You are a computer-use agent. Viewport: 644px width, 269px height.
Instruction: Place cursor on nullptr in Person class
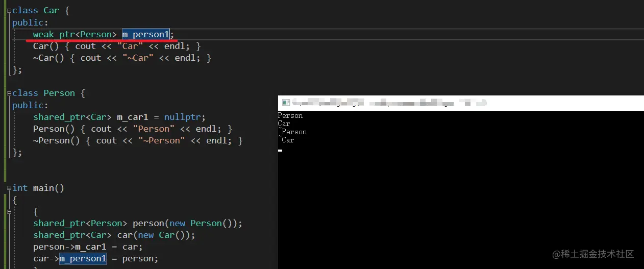(185, 117)
